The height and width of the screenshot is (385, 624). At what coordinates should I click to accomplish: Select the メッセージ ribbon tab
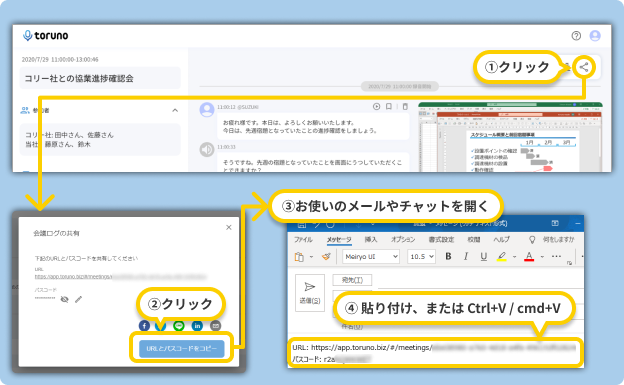pyautogui.click(x=339, y=240)
